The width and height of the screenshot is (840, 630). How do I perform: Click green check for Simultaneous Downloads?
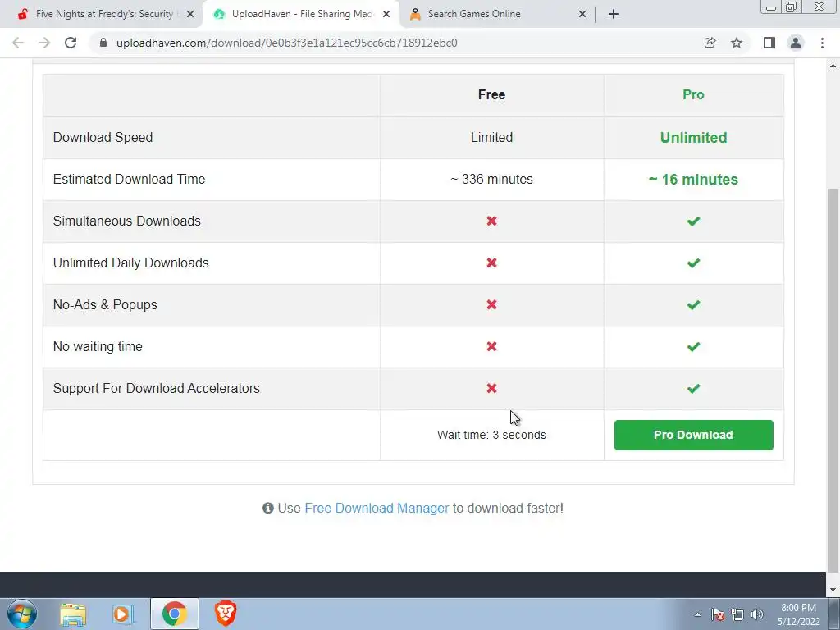[693, 221]
